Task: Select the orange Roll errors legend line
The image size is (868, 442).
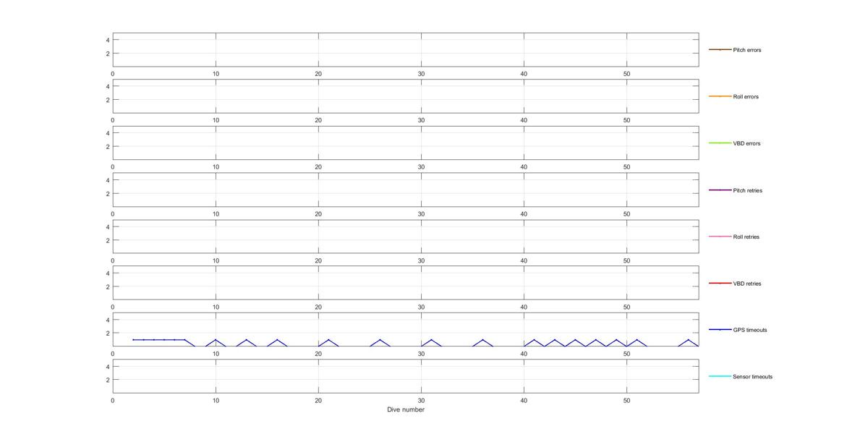Action: click(x=720, y=96)
